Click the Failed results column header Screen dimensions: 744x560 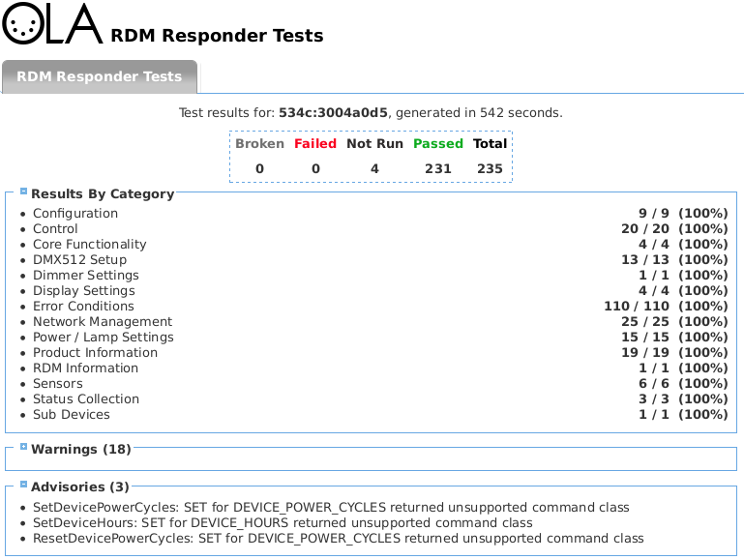(315, 144)
